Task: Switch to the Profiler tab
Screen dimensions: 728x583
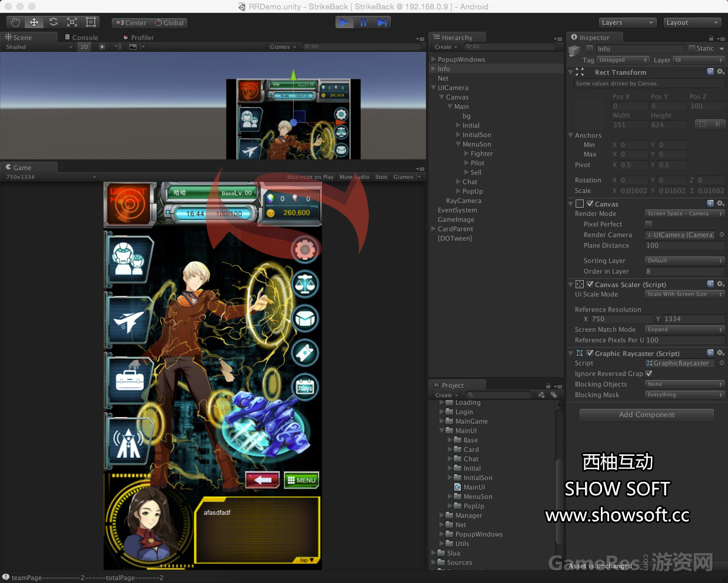Action: coord(138,37)
